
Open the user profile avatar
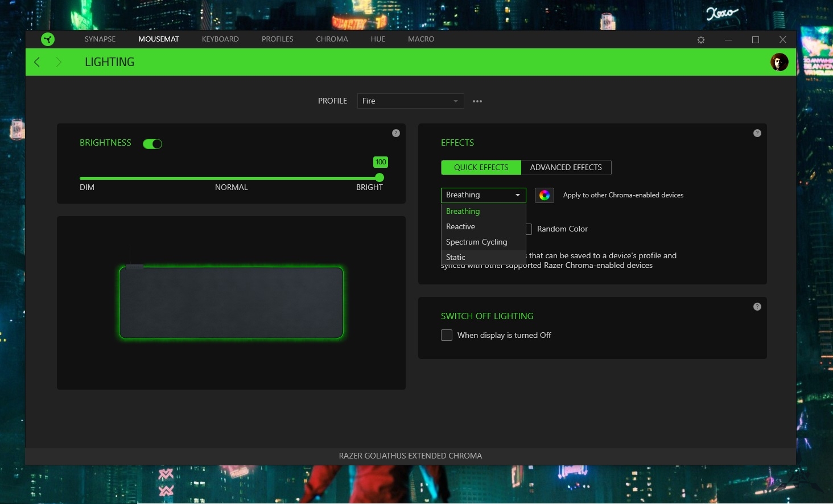(778, 62)
